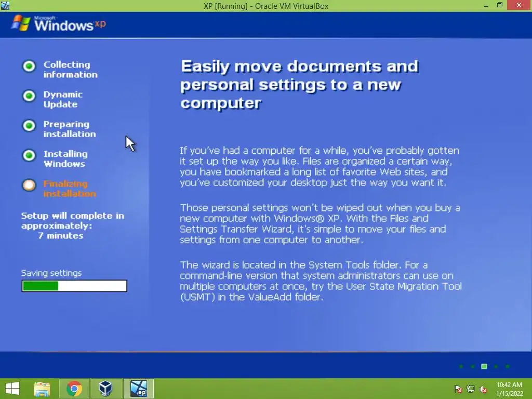Viewport: 532px width, 399px height.
Task: Click the orange 'Finalizing installation' label
Action: tap(70, 189)
